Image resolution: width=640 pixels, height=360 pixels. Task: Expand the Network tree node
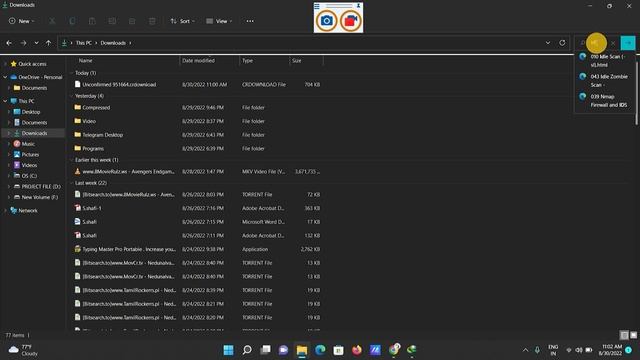5,211
